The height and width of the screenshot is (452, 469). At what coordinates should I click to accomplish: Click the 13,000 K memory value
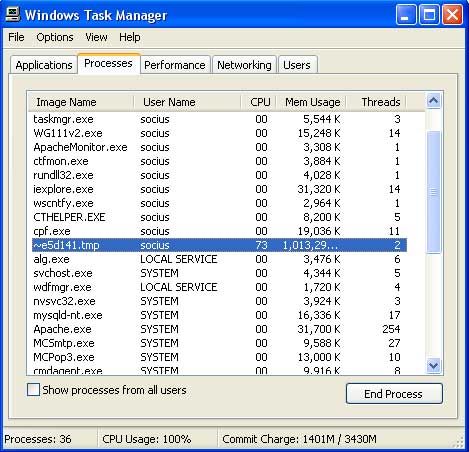(x=319, y=357)
